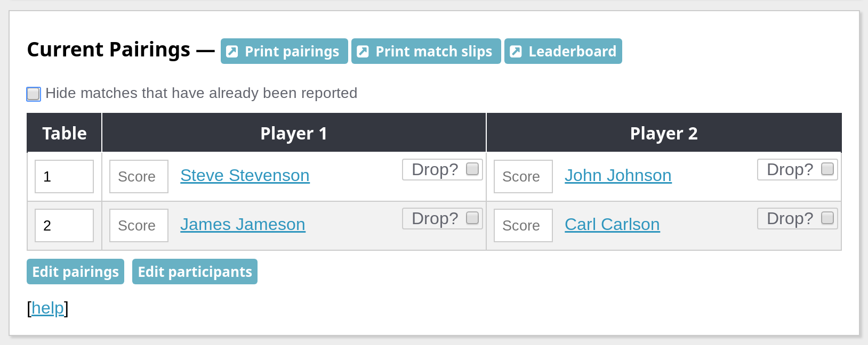Click Carl Carlson's Score input

[x=523, y=226]
